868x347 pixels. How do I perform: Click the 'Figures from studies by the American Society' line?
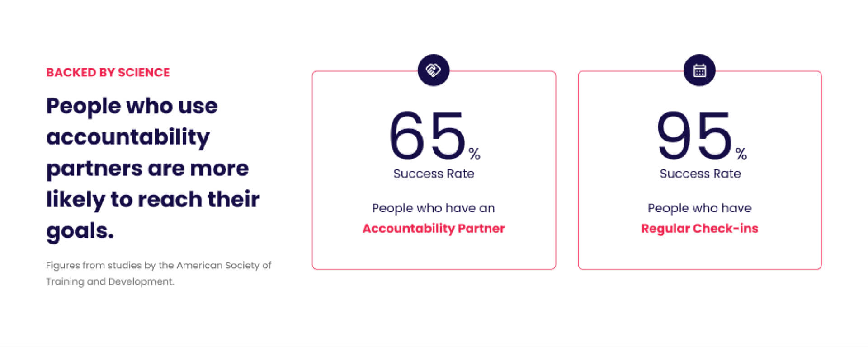coord(158,265)
